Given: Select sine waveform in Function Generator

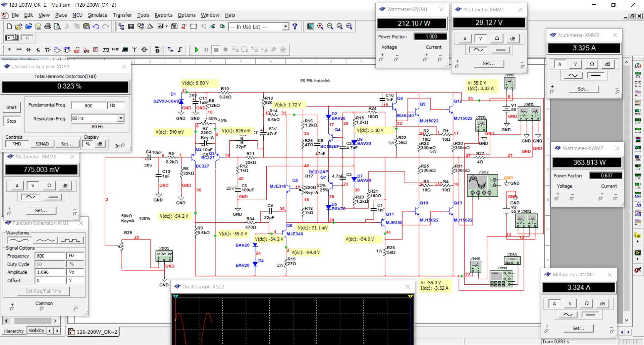Looking at the screenshot, I should 19,240.
